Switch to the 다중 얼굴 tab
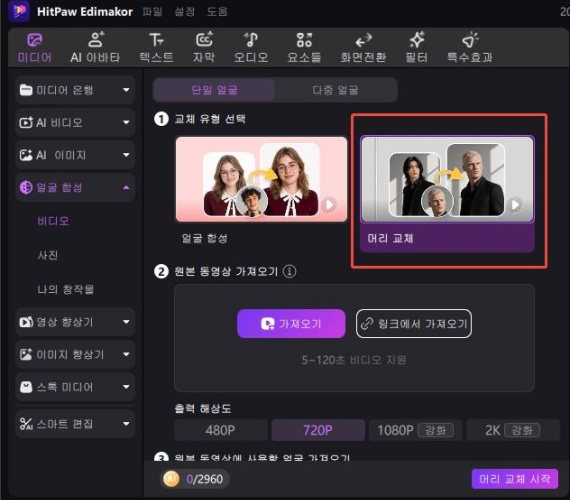This screenshot has width=570, height=500. coord(336,90)
